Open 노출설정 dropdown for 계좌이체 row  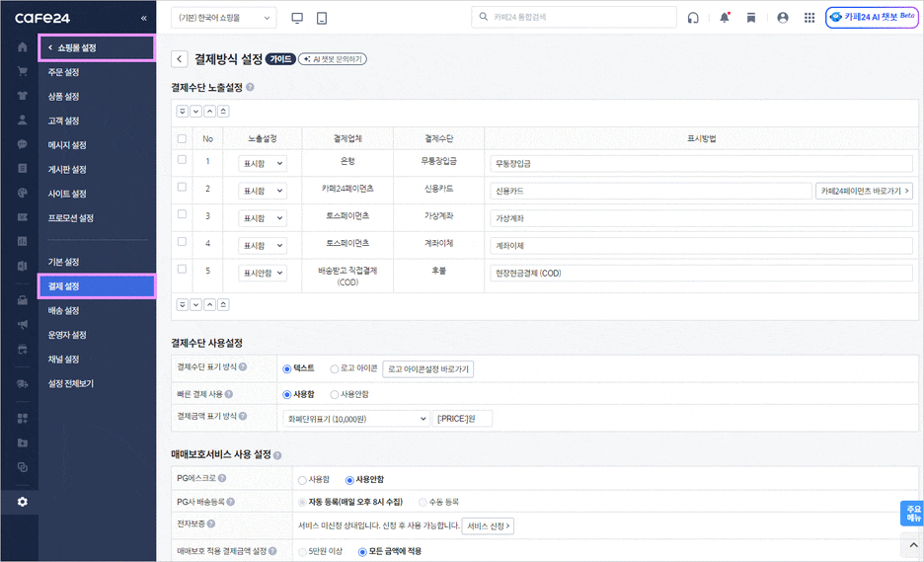(x=263, y=245)
